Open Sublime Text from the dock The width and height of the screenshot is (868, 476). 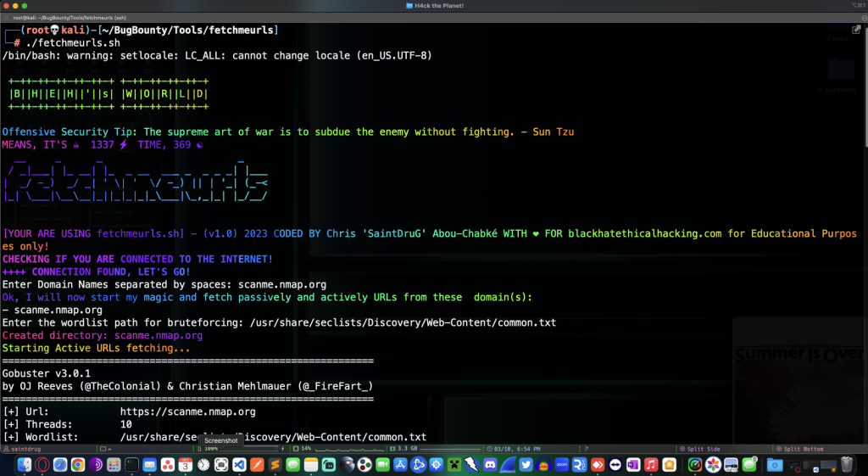pyautogui.click(x=275, y=464)
